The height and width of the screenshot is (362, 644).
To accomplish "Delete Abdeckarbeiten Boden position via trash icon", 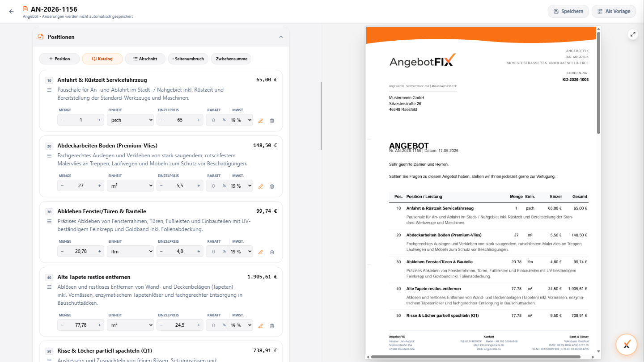I will click(272, 186).
